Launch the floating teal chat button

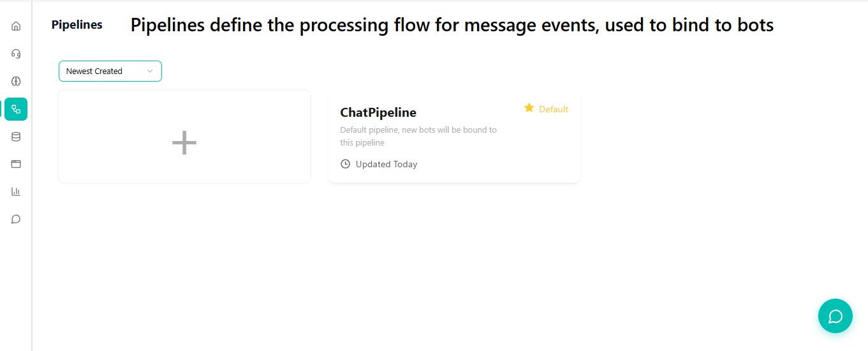tap(835, 316)
